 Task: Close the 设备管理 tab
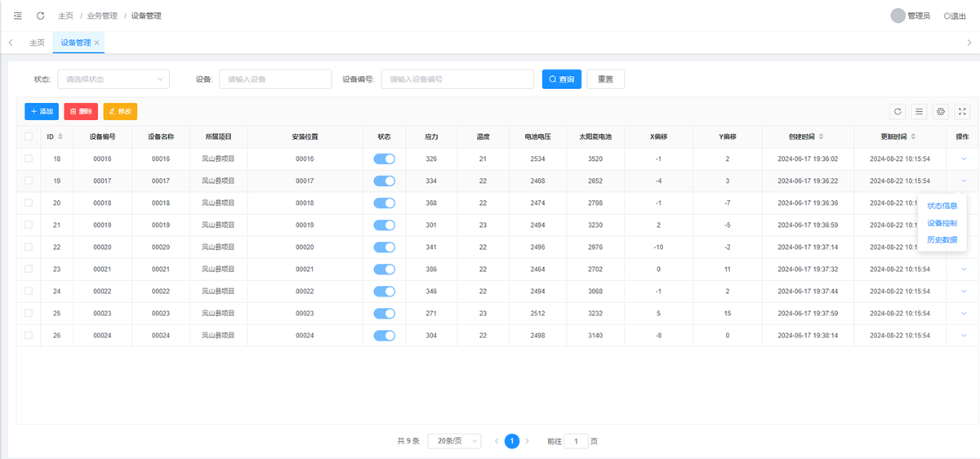tap(97, 42)
